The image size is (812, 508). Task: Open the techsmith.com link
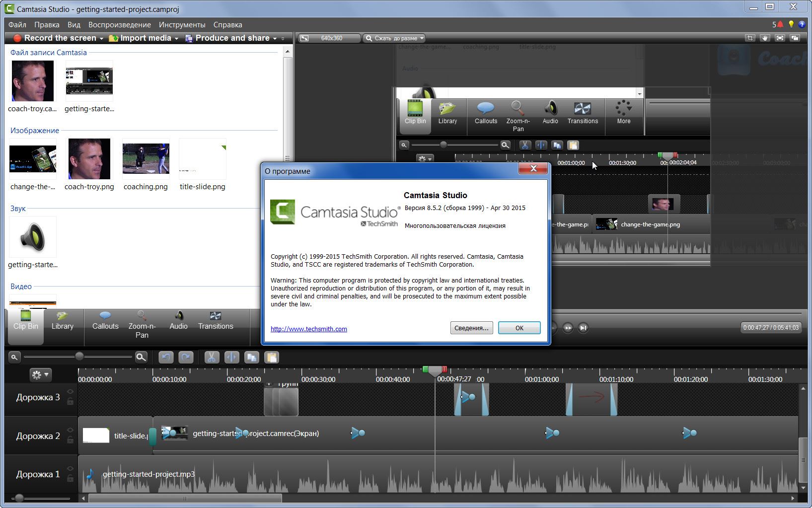pos(309,329)
